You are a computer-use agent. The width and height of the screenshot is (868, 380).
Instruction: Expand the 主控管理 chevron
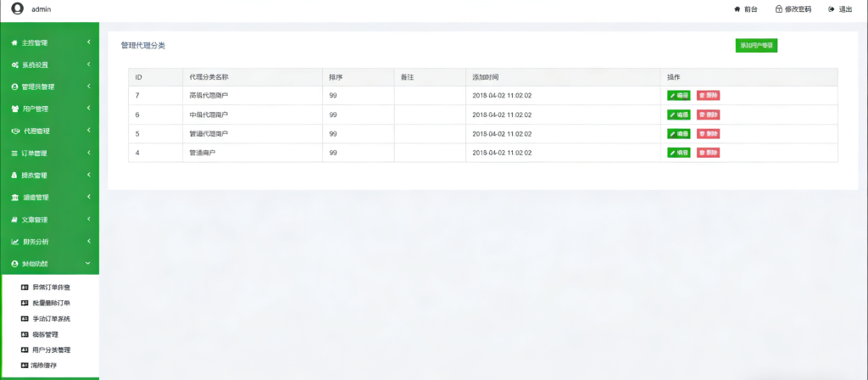pos(88,42)
